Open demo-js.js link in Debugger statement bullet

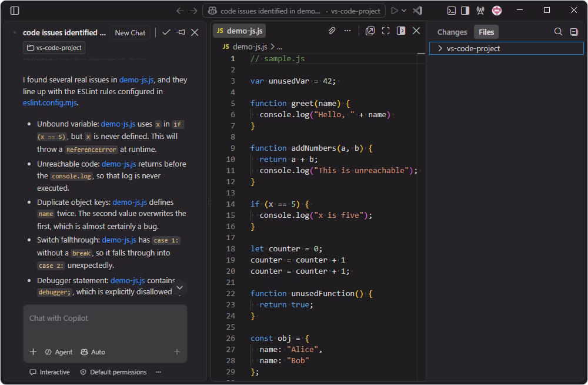tap(128, 280)
